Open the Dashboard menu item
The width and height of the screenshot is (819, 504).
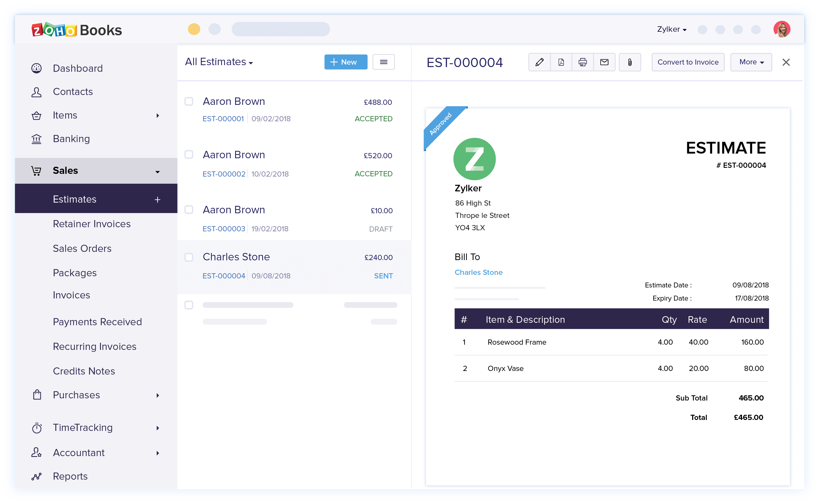(77, 68)
